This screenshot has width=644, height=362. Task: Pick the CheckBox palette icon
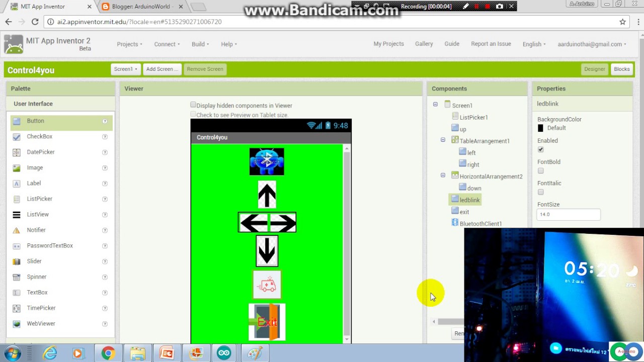pyautogui.click(x=17, y=137)
